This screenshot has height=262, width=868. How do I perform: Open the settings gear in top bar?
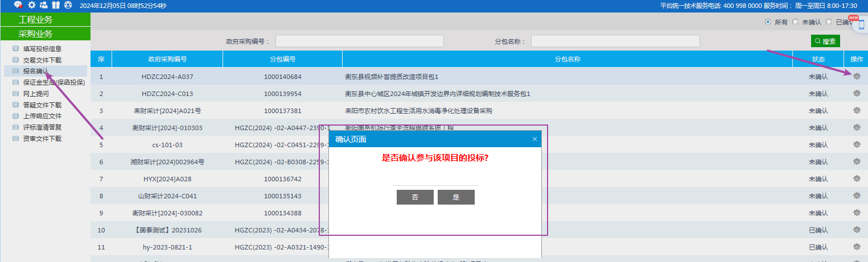[x=32, y=5]
